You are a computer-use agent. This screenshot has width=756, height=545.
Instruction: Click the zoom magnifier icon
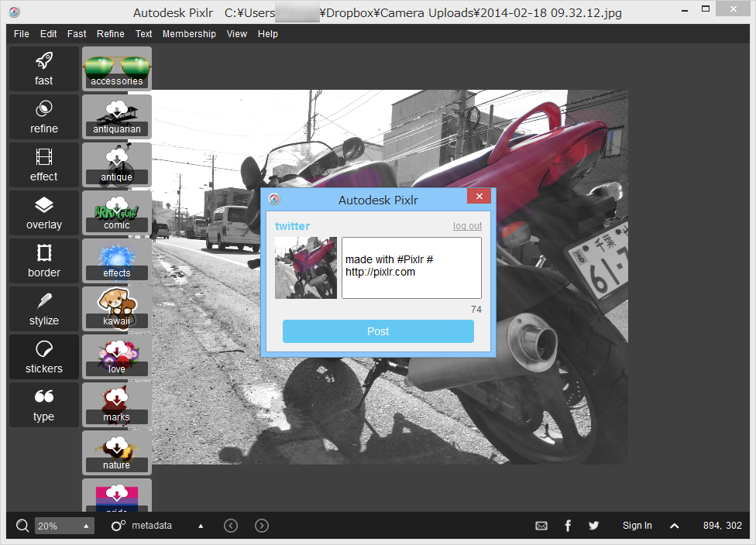click(x=22, y=526)
